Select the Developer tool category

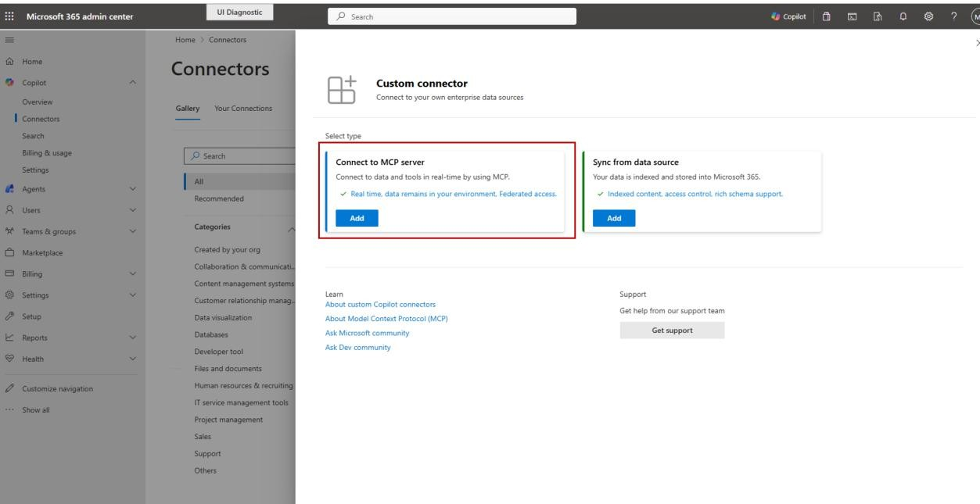pos(218,352)
